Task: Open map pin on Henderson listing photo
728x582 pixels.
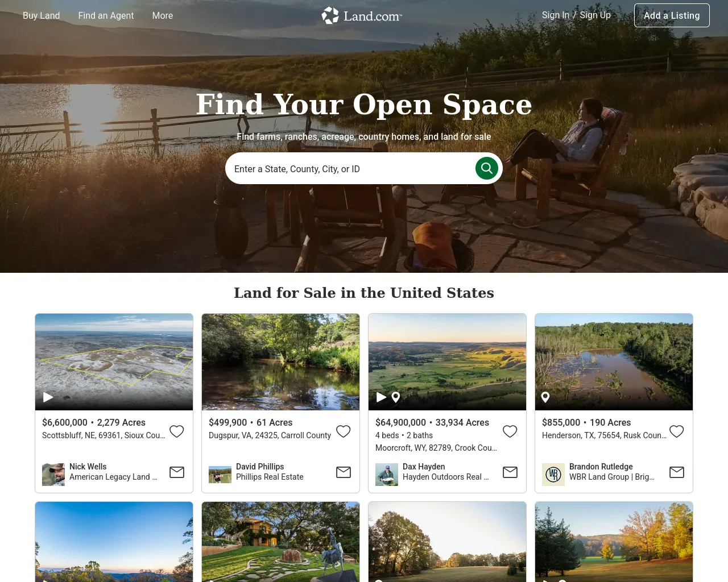Action: [545, 397]
